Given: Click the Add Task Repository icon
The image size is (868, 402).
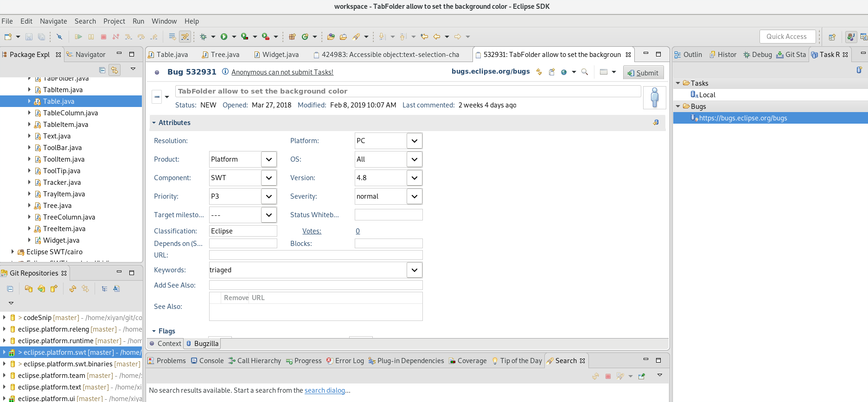Looking at the screenshot, I should click(x=859, y=70).
